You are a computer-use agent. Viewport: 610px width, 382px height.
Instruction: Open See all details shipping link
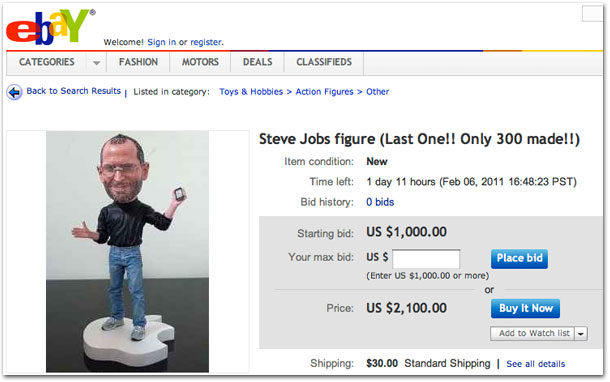(x=535, y=364)
